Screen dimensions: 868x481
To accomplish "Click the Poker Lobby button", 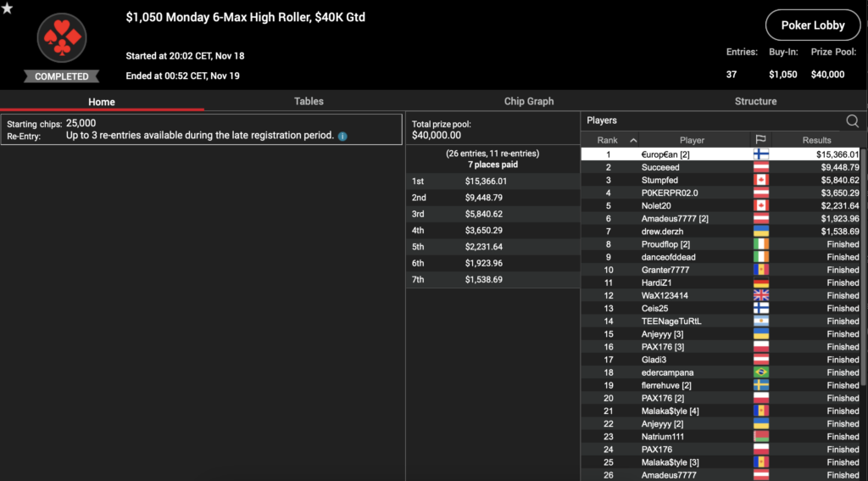I will pyautogui.click(x=812, y=25).
